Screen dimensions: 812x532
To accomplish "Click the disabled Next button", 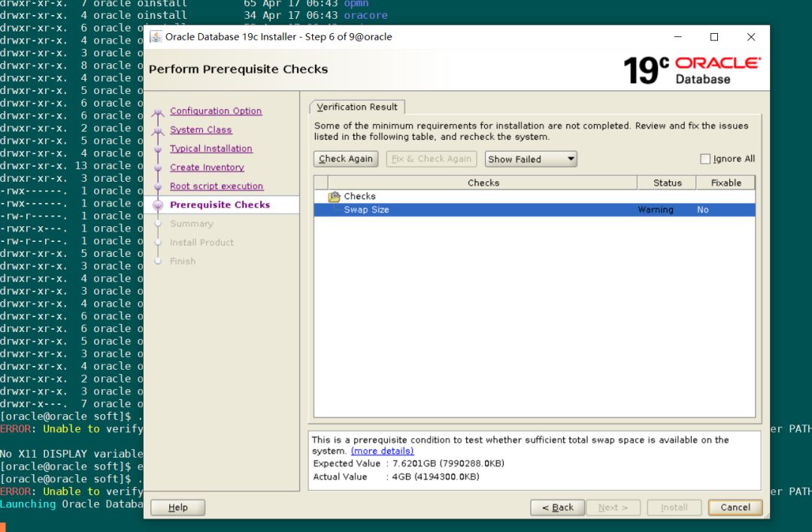I will 614,508.
